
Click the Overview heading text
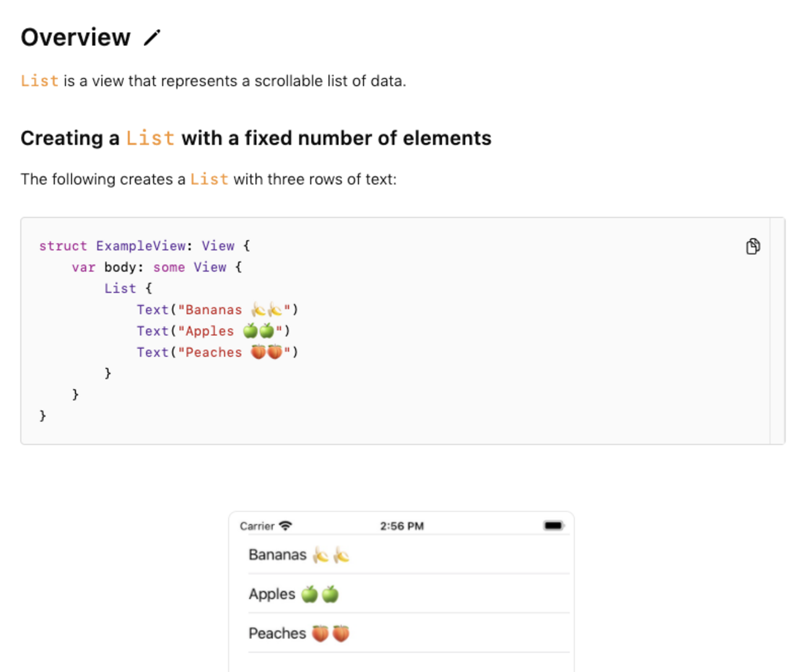(76, 38)
